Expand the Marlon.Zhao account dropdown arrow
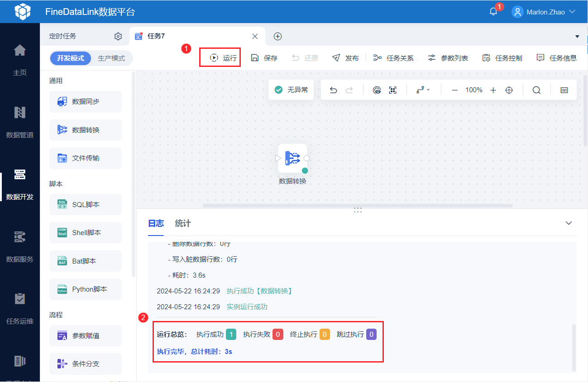 point(572,12)
